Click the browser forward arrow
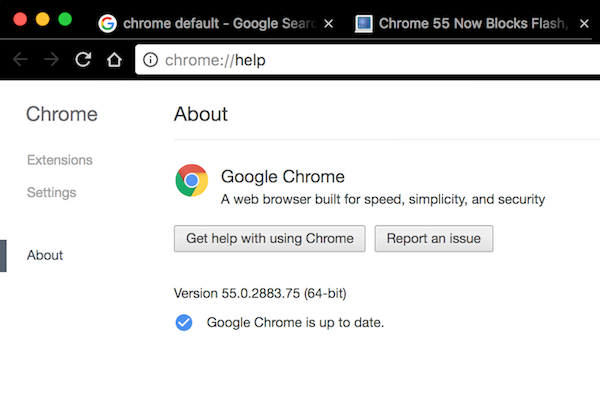 [51, 59]
